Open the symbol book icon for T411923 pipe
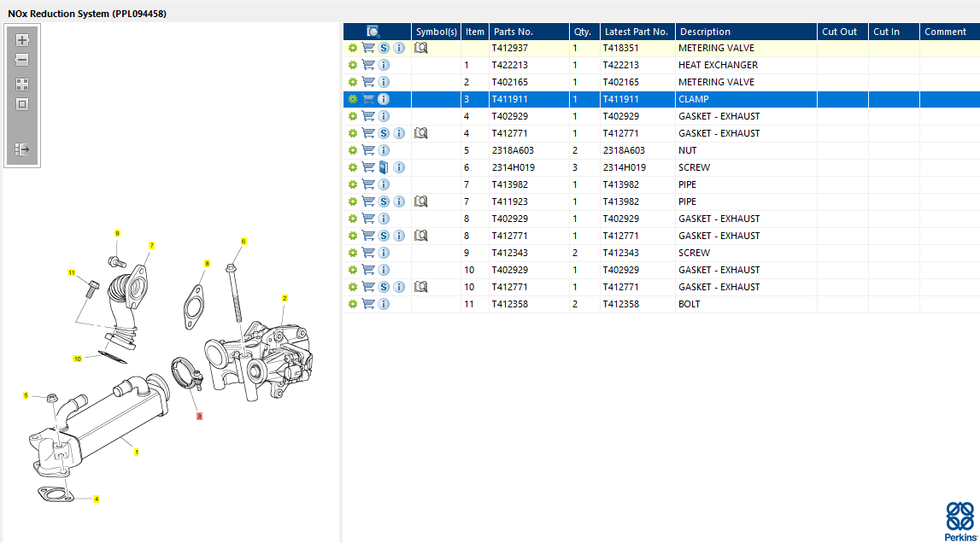The image size is (980, 543). point(420,201)
